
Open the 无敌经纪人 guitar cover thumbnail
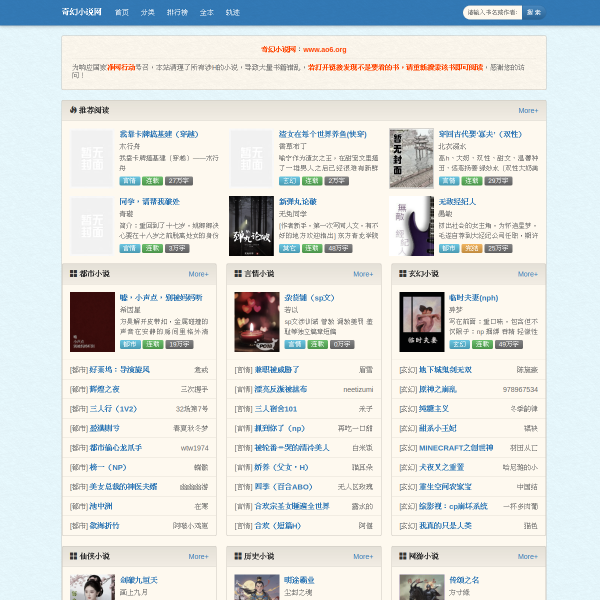click(411, 226)
